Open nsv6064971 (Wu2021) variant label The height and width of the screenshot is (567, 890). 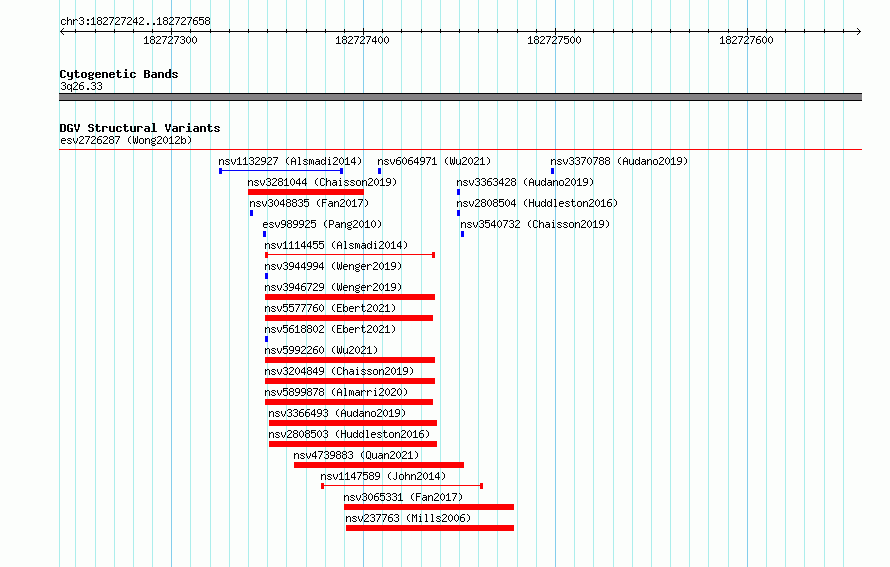[x=434, y=161]
